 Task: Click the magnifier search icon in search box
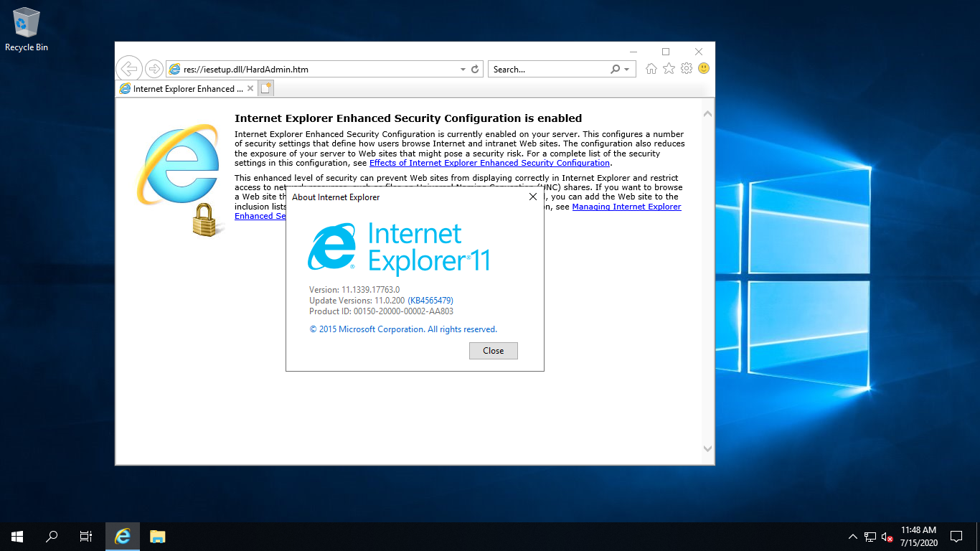pyautogui.click(x=615, y=70)
